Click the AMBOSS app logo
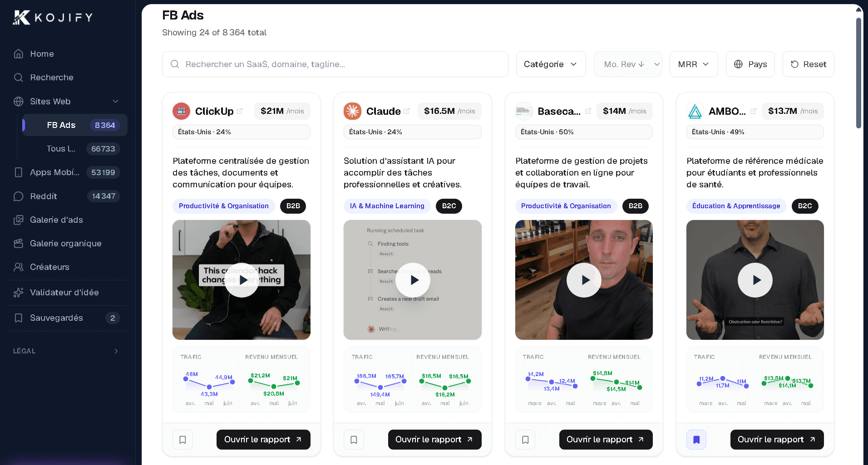The image size is (868, 465). click(695, 111)
